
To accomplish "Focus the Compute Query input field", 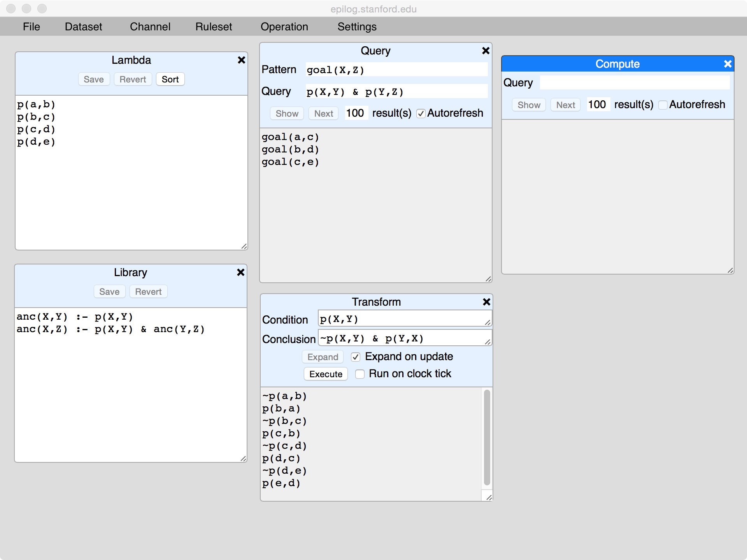I will coord(634,82).
